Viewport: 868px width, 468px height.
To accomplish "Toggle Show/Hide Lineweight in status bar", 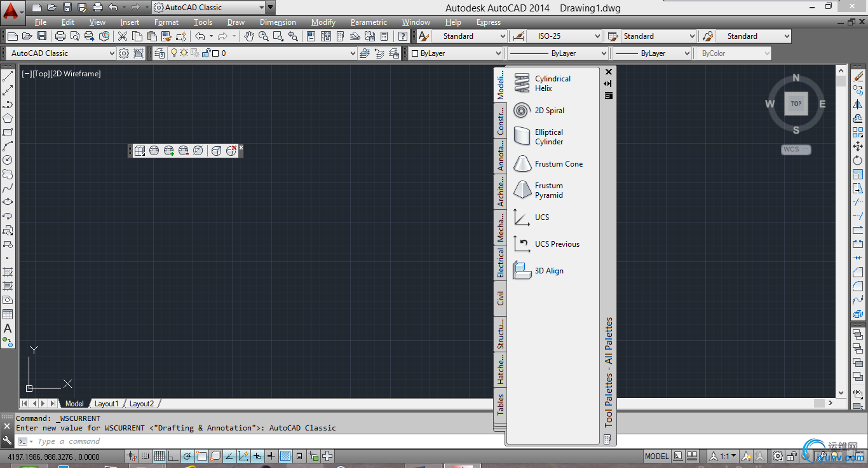I will (271, 456).
